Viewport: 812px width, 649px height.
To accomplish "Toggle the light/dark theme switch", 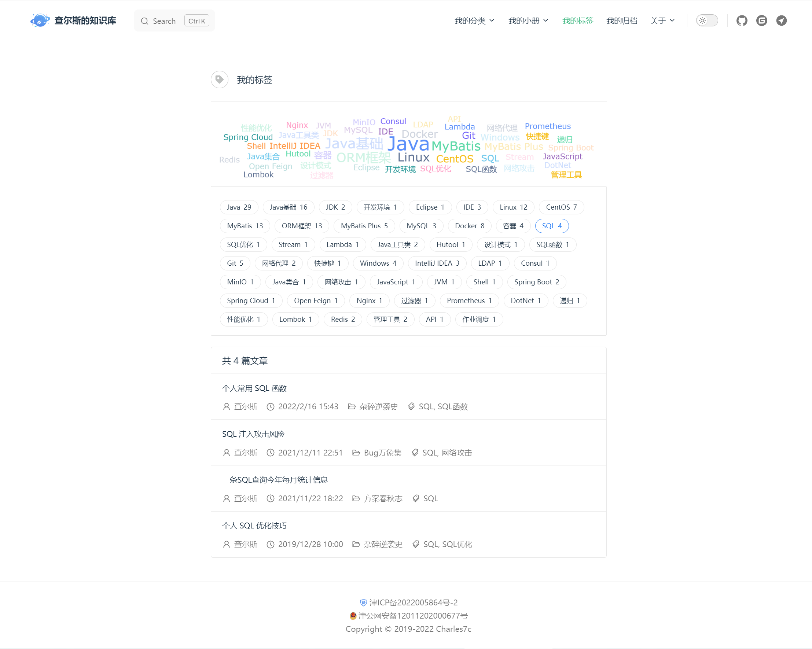I will click(706, 21).
